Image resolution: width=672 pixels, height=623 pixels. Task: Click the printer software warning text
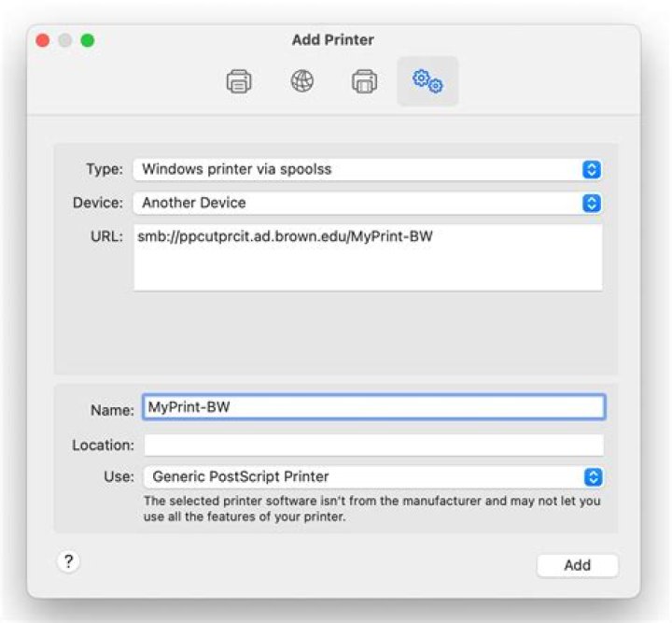tap(371, 509)
